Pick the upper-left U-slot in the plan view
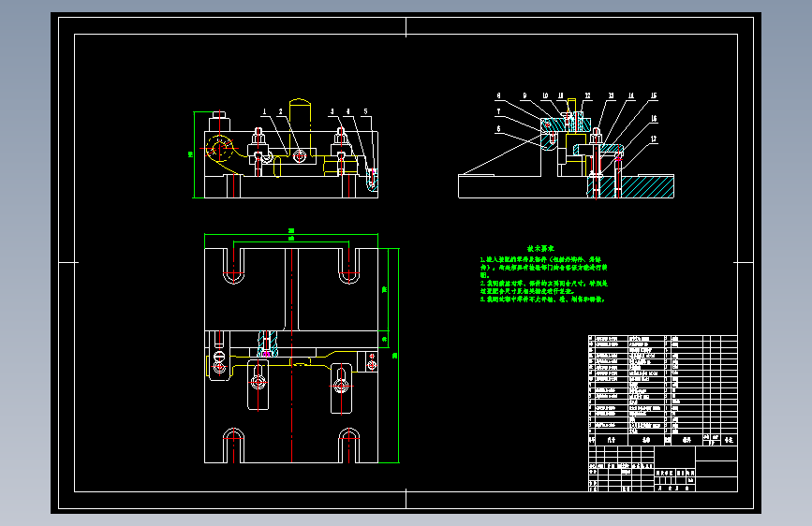The height and width of the screenshot is (526, 812). point(233,266)
